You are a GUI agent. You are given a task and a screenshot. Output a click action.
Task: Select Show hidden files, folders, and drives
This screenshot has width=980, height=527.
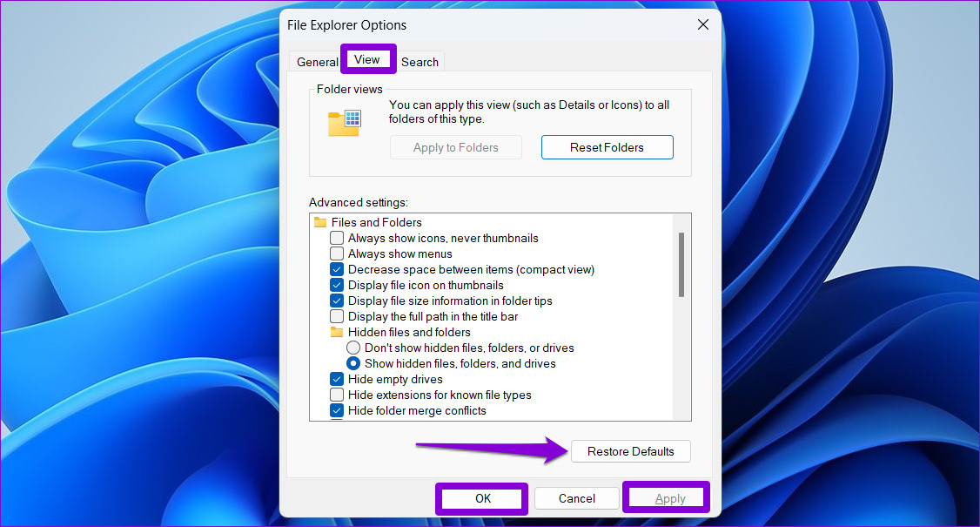(353, 363)
